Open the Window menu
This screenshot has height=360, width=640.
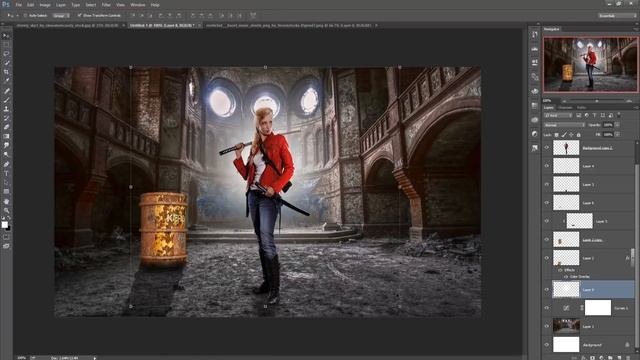(x=138, y=5)
